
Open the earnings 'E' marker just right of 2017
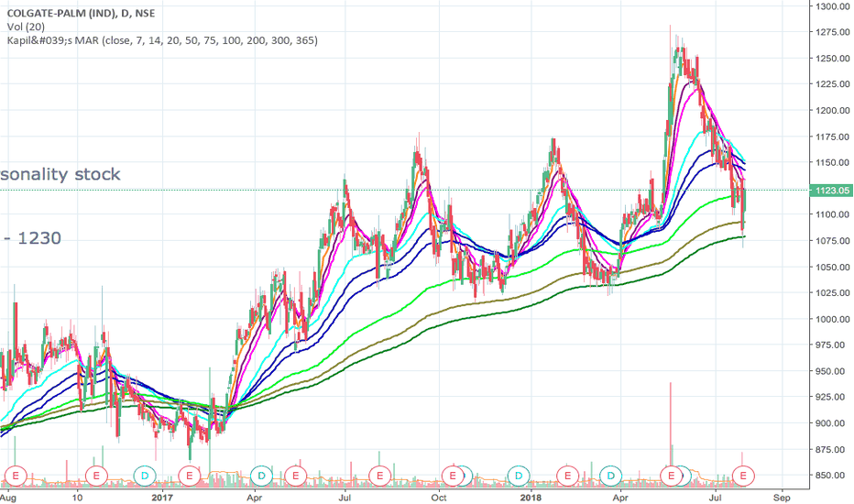pyautogui.click(x=190, y=476)
